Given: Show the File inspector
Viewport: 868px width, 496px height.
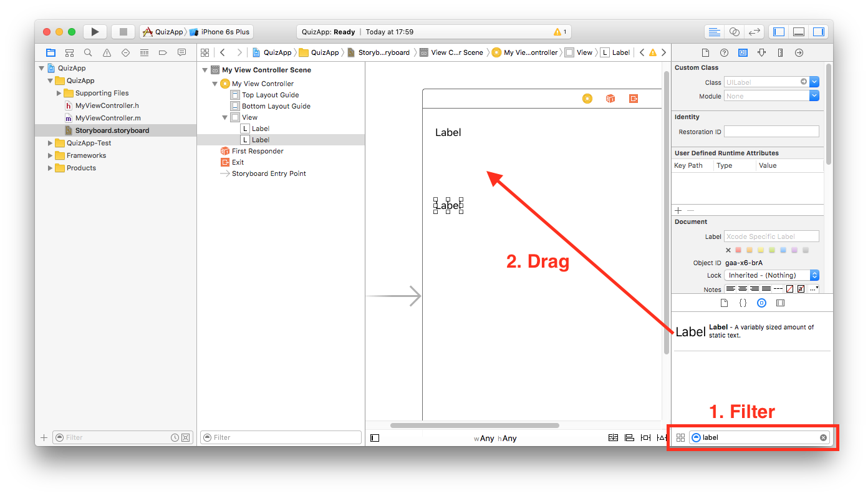Looking at the screenshot, I should pos(705,52).
